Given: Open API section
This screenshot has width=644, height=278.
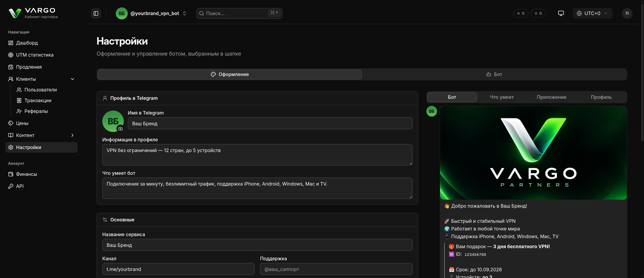Looking at the screenshot, I should pyautogui.click(x=41, y=186).
